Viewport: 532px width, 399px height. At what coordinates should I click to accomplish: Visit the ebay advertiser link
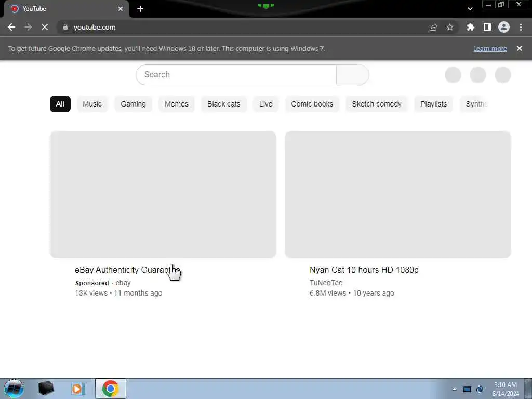click(123, 283)
